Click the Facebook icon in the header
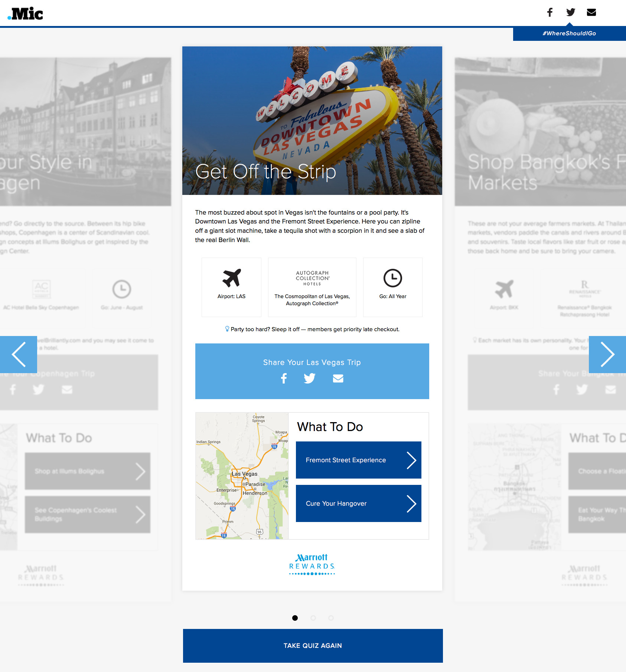The width and height of the screenshot is (626, 672). tap(550, 12)
